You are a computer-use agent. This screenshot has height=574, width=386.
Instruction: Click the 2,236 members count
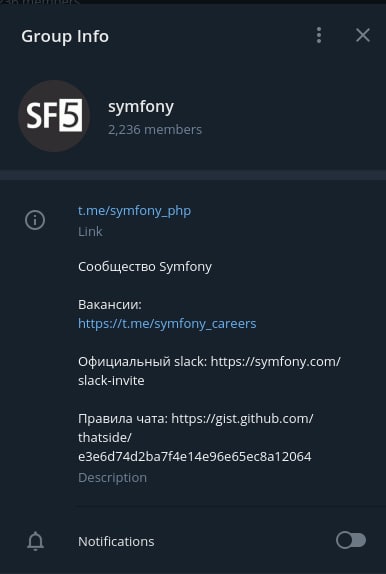(155, 130)
